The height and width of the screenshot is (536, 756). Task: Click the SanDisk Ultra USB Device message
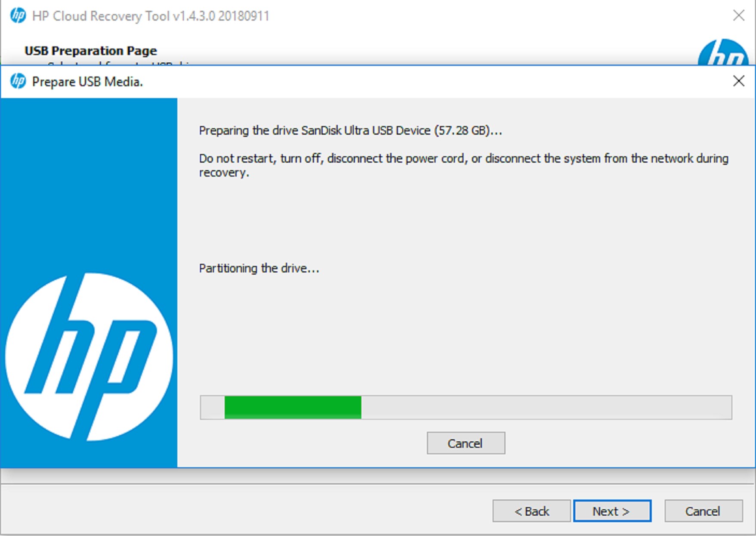click(351, 130)
